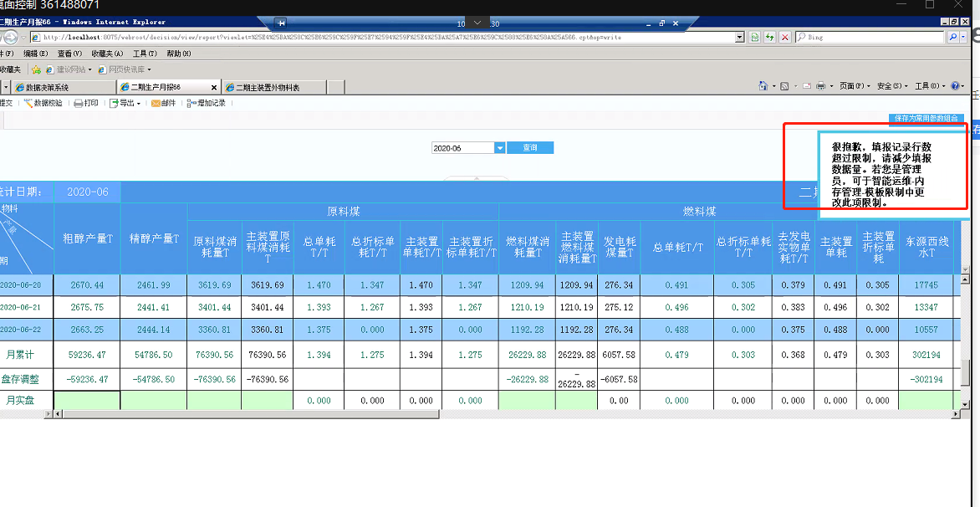Open the 编辑(E) menu
The width and height of the screenshot is (980, 507).
click(x=35, y=54)
